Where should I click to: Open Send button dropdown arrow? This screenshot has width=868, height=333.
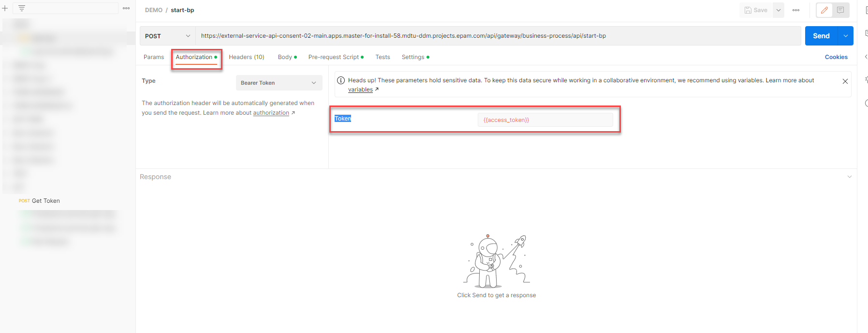point(846,36)
